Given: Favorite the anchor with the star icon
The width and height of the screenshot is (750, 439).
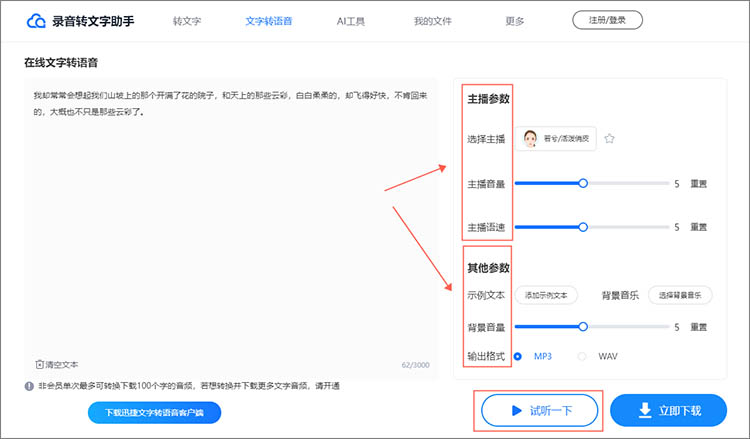Looking at the screenshot, I should coord(609,139).
